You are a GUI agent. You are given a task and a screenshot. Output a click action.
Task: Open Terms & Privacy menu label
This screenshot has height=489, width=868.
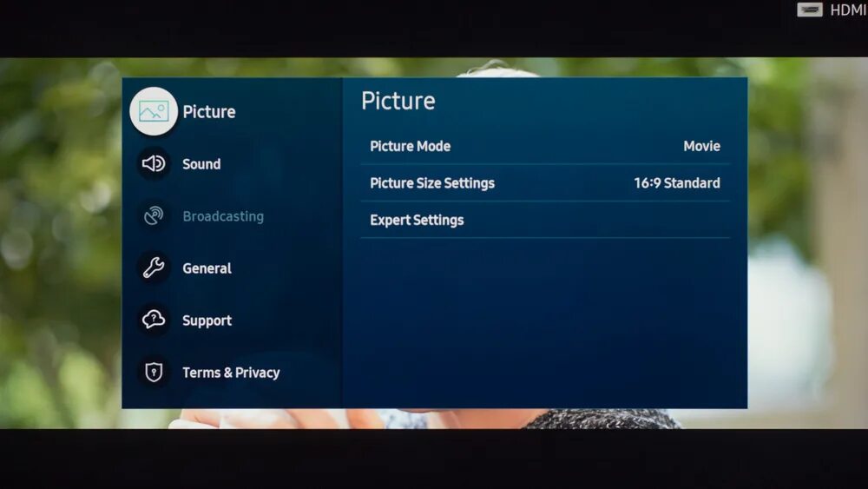(x=231, y=373)
